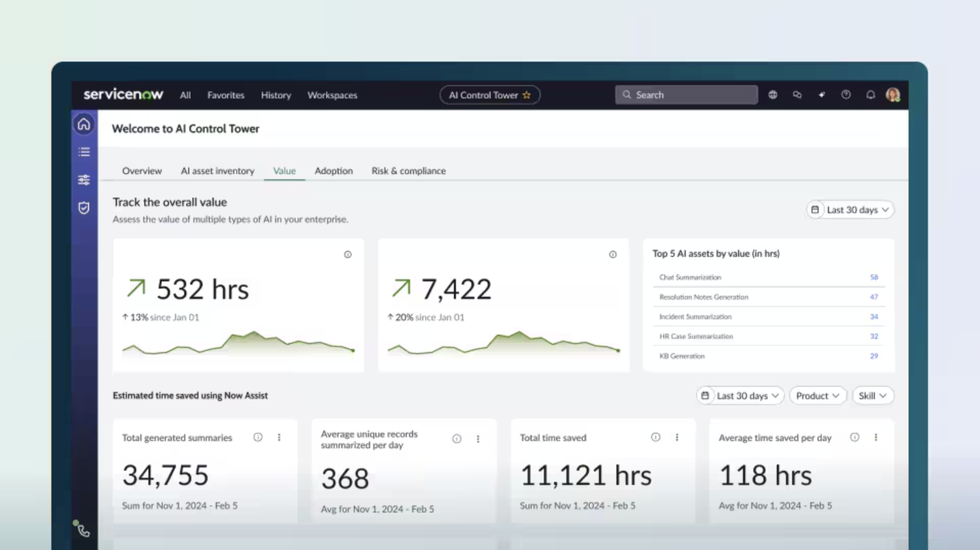Click info icon for Total time saved
Viewport: 980px width, 550px height.
[x=656, y=437]
